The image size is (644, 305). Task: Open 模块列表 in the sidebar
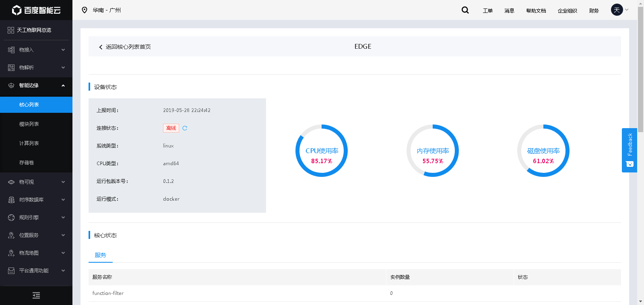click(36, 124)
